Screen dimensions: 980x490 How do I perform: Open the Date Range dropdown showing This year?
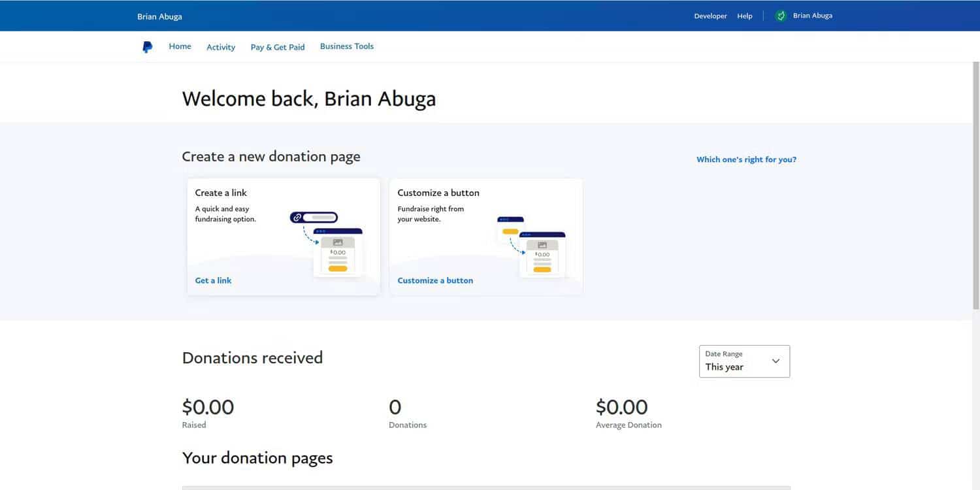tap(743, 361)
